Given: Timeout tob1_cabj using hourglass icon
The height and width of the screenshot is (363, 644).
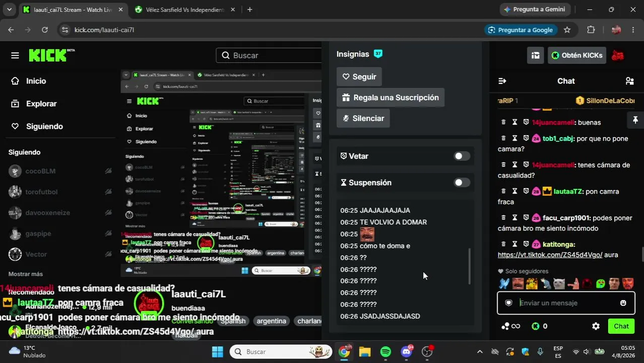Looking at the screenshot, I should point(514,139).
